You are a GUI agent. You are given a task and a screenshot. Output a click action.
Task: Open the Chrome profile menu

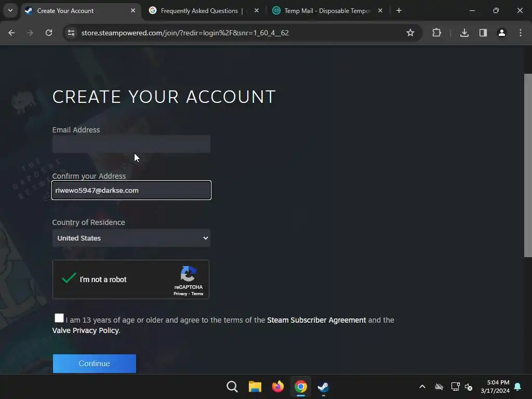tap(501, 33)
